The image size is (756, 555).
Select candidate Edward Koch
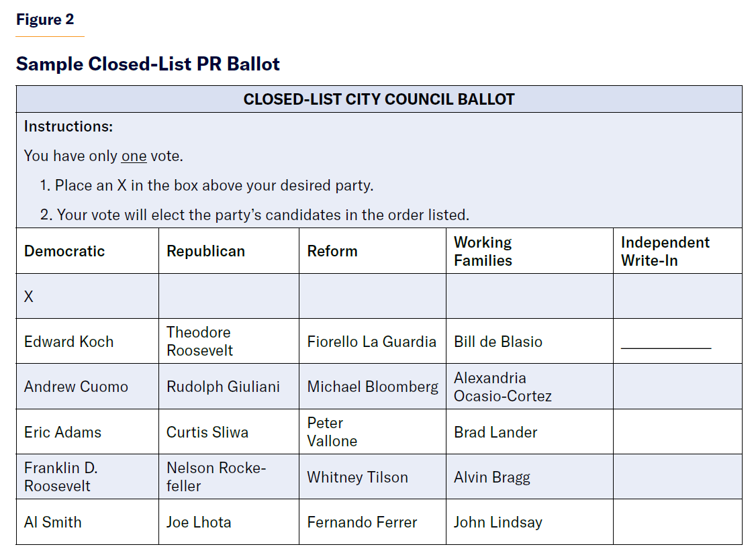click(x=68, y=342)
